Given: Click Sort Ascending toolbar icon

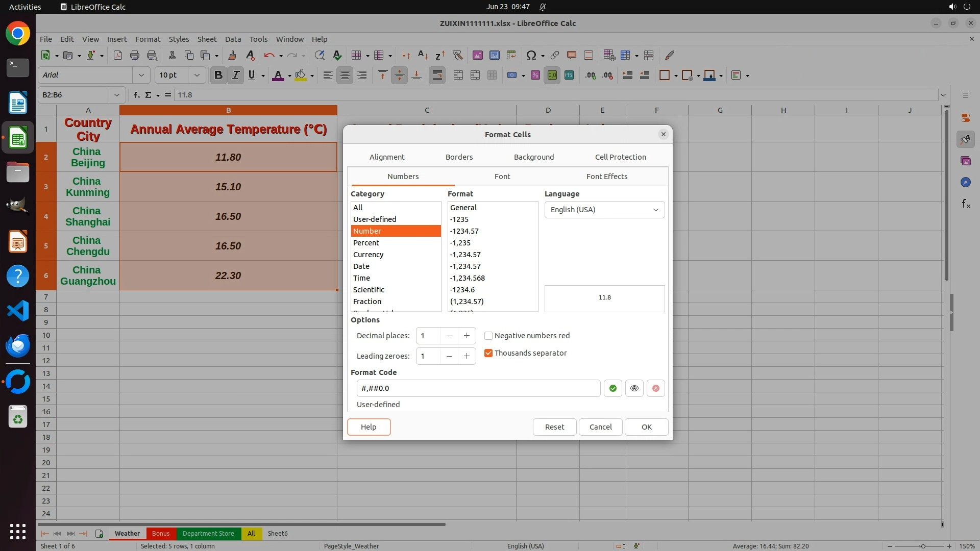Looking at the screenshot, I should [423, 55].
